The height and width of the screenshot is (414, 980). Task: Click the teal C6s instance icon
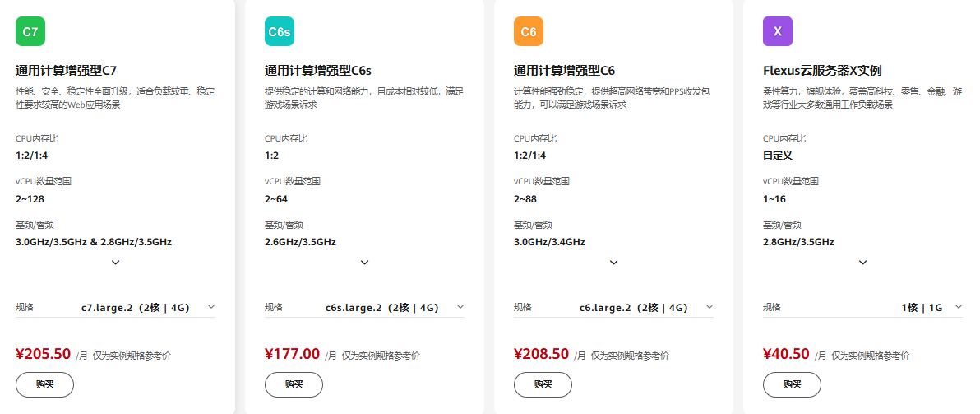coord(280,31)
